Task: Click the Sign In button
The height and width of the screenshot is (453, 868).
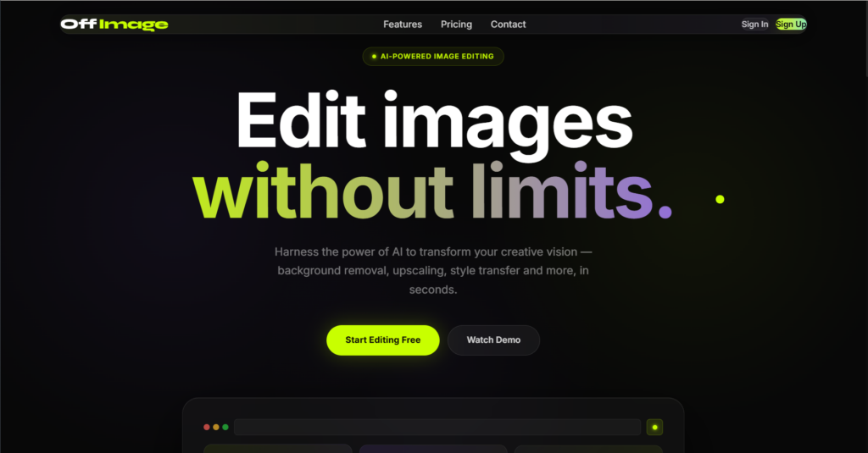Action: [754, 25]
